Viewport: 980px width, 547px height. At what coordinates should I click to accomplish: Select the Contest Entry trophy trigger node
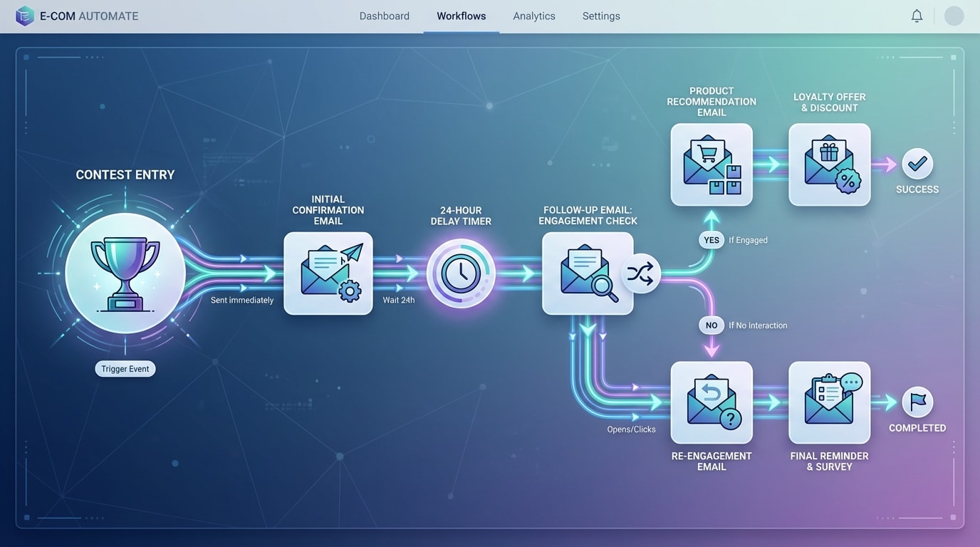pos(125,273)
